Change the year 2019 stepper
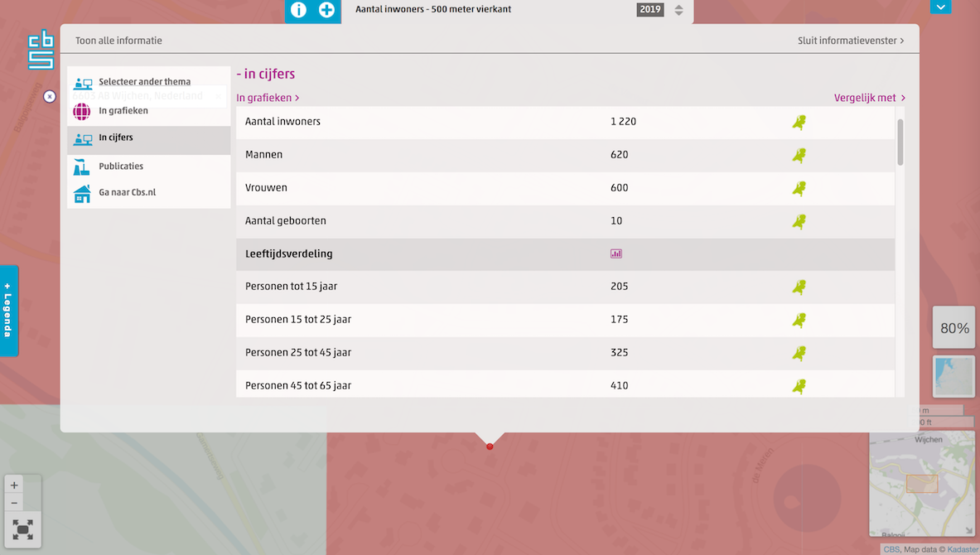980x555 pixels. tap(678, 10)
